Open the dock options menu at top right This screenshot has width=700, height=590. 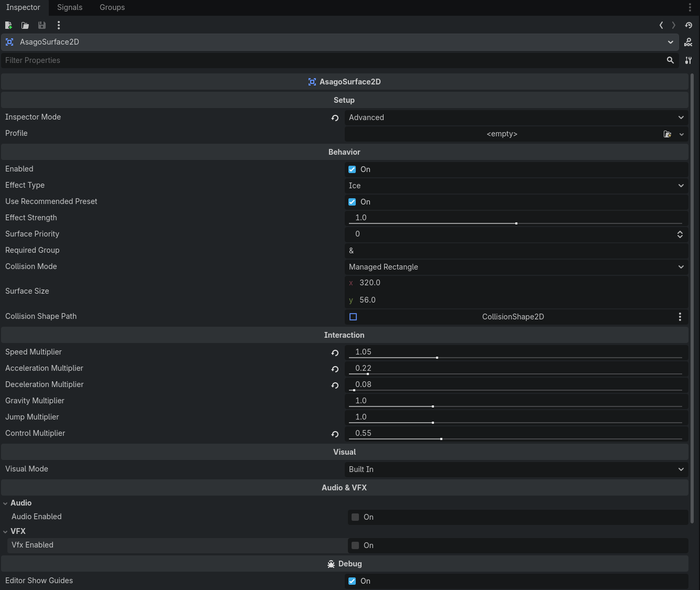point(690,7)
